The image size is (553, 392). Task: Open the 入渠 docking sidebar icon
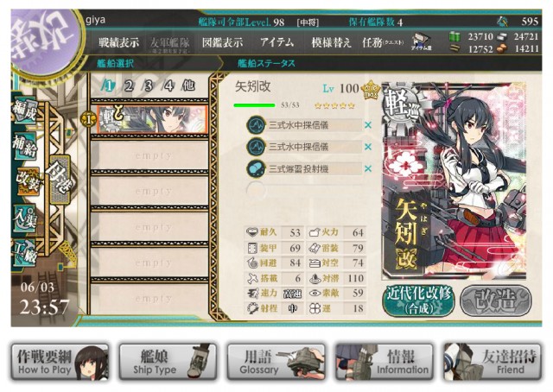pos(25,218)
